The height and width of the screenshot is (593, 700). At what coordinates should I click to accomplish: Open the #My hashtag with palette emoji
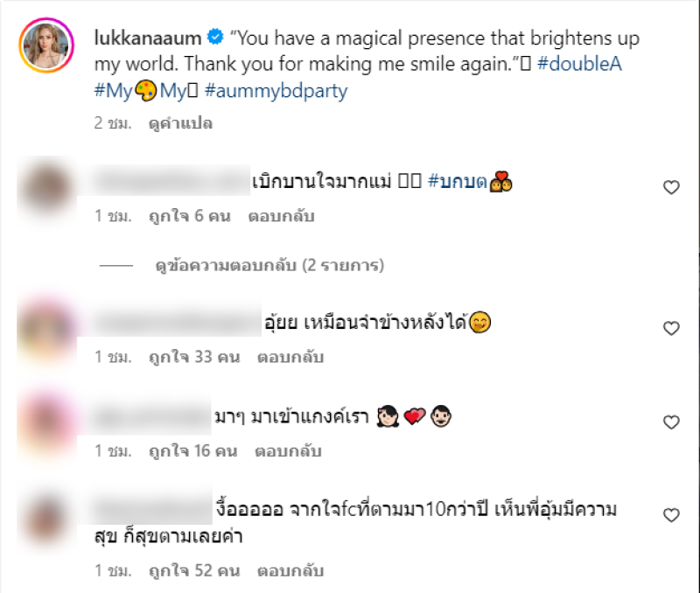pyautogui.click(x=125, y=91)
